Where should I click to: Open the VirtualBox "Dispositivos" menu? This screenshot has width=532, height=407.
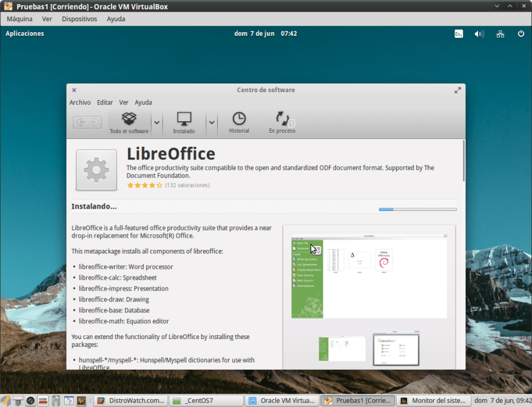coord(79,19)
